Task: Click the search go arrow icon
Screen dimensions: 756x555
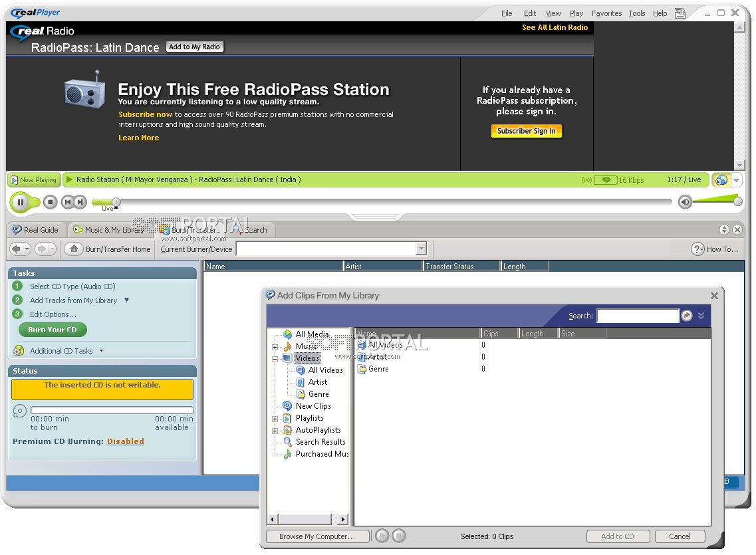Action: point(687,316)
